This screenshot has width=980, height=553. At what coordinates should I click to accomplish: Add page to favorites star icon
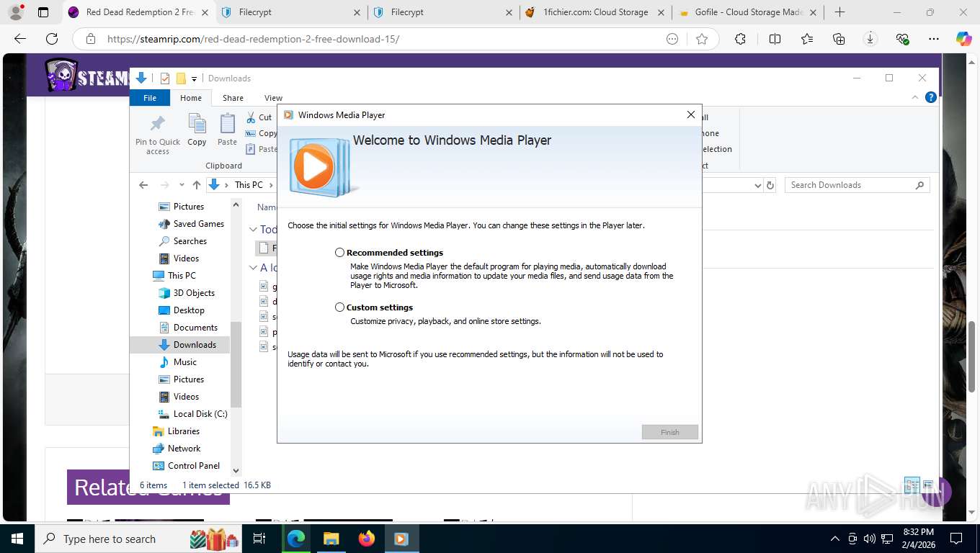click(702, 39)
